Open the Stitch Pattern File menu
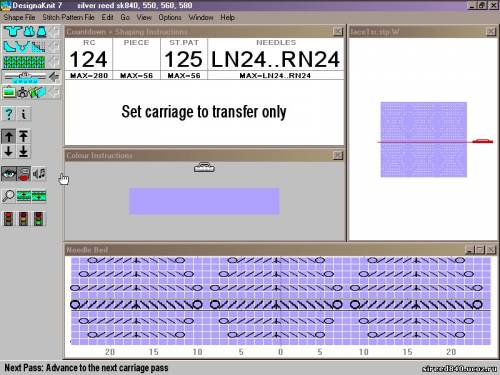Viewport: 500px width, 375px height. click(x=68, y=17)
